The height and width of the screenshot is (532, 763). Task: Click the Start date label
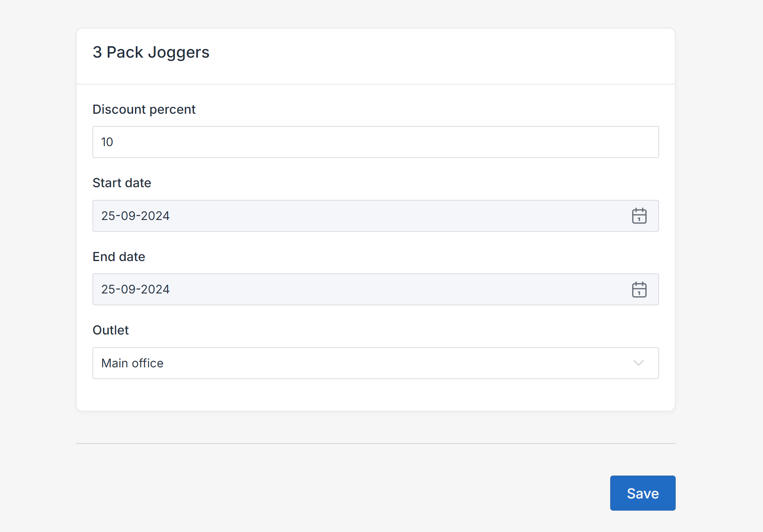[122, 182]
